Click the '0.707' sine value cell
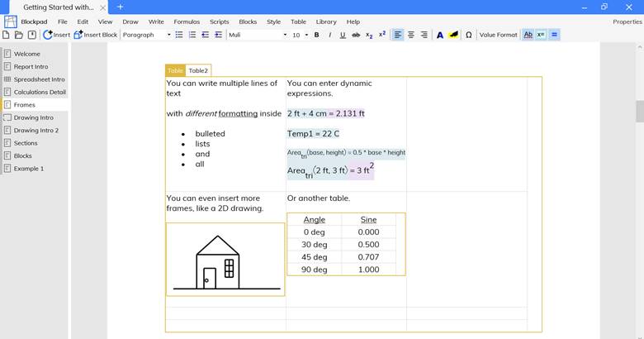The image size is (644, 339). [x=368, y=257]
